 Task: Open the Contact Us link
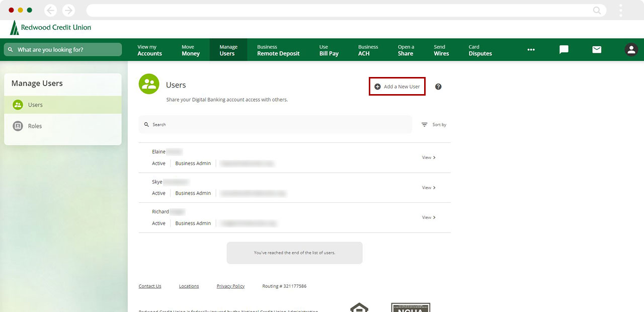coord(150,286)
